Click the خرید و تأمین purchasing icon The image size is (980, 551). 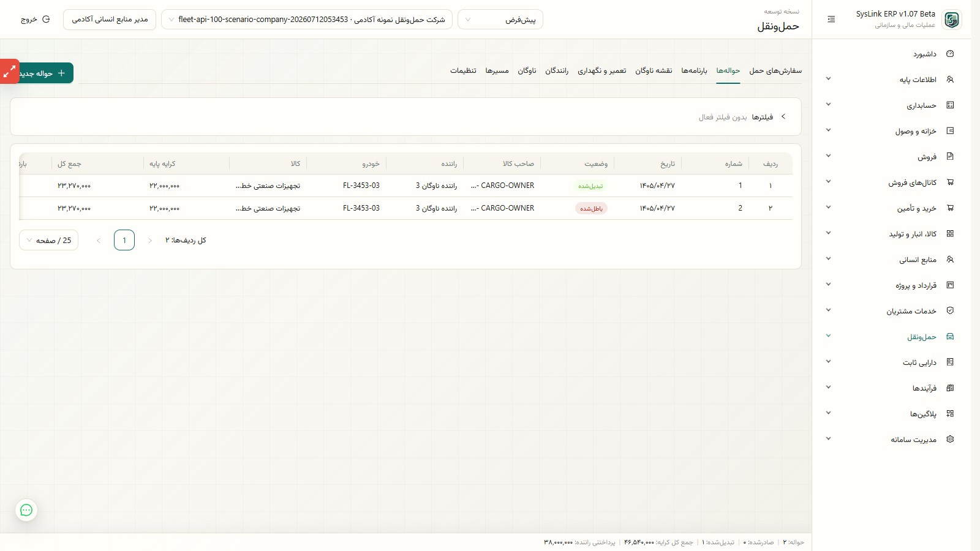tap(950, 208)
